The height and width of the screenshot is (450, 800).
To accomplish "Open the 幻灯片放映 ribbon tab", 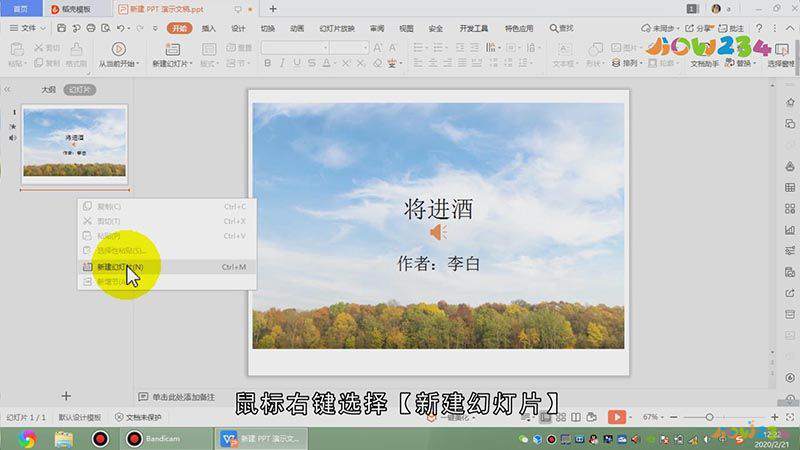I will coord(337,28).
